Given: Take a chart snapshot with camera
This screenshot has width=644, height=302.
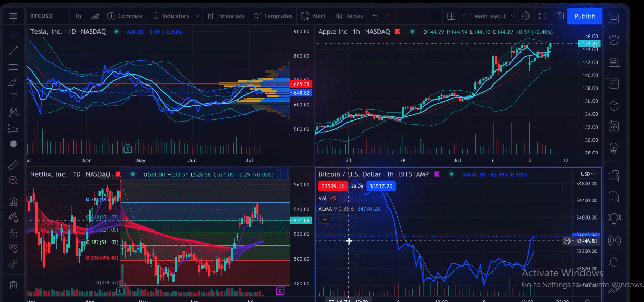Looking at the screenshot, I should tap(559, 16).
